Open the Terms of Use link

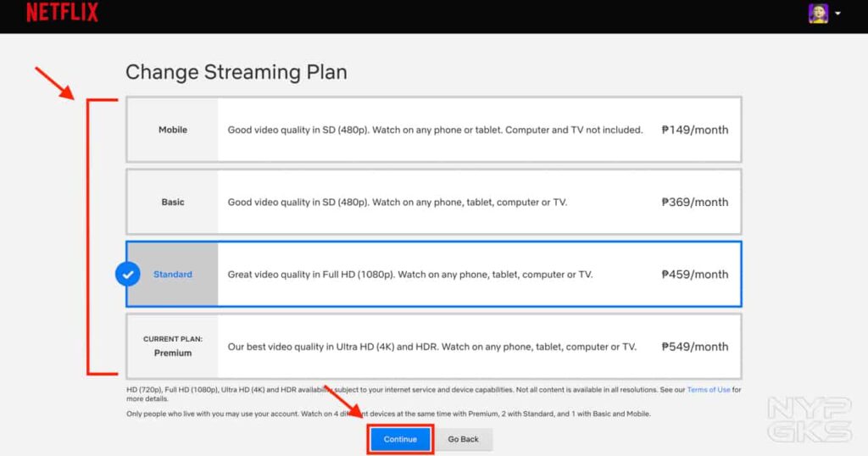709,390
